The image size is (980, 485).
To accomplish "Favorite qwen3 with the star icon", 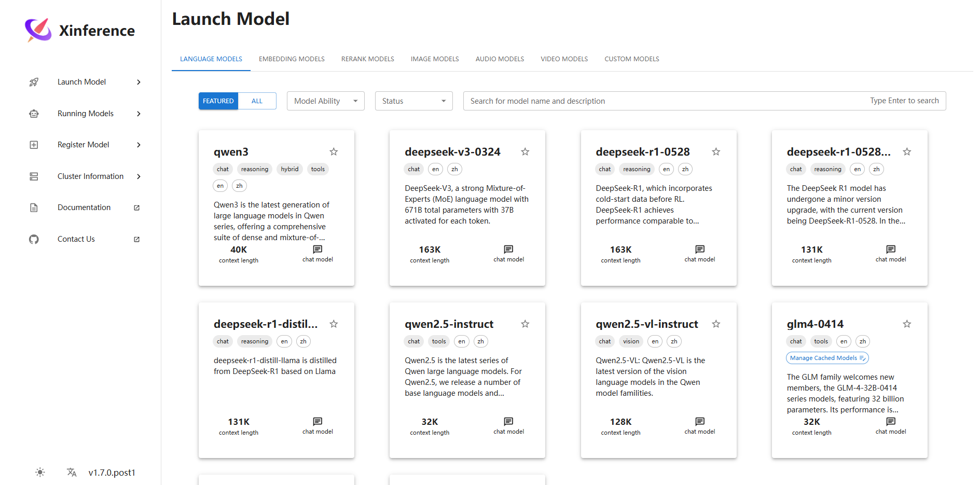I will 334,151.
